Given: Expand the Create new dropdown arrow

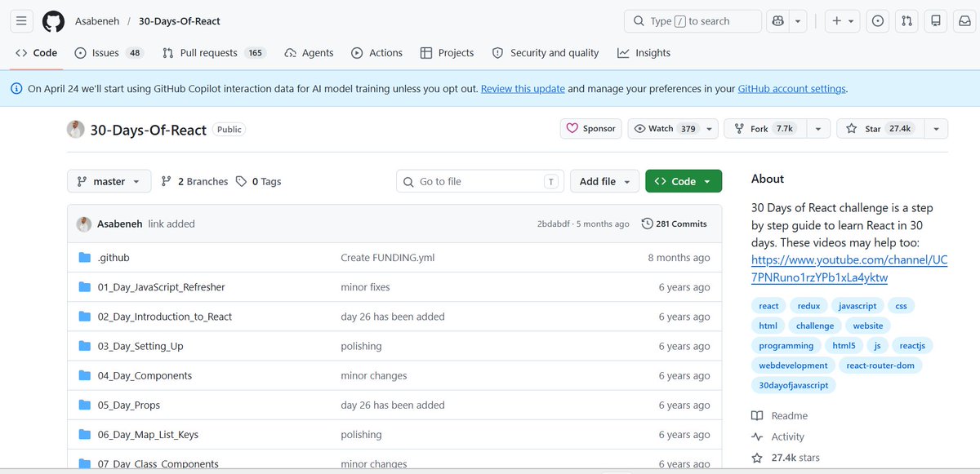Looking at the screenshot, I should coord(851,21).
